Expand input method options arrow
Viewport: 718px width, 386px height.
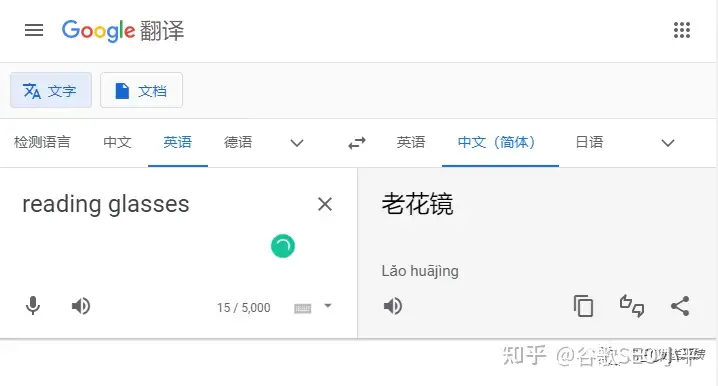pyautogui.click(x=327, y=305)
